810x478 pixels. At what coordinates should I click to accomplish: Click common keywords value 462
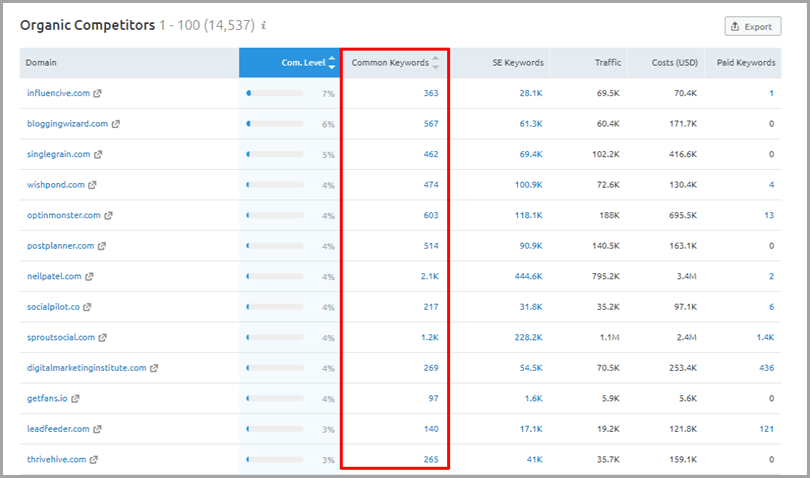pyautogui.click(x=431, y=154)
